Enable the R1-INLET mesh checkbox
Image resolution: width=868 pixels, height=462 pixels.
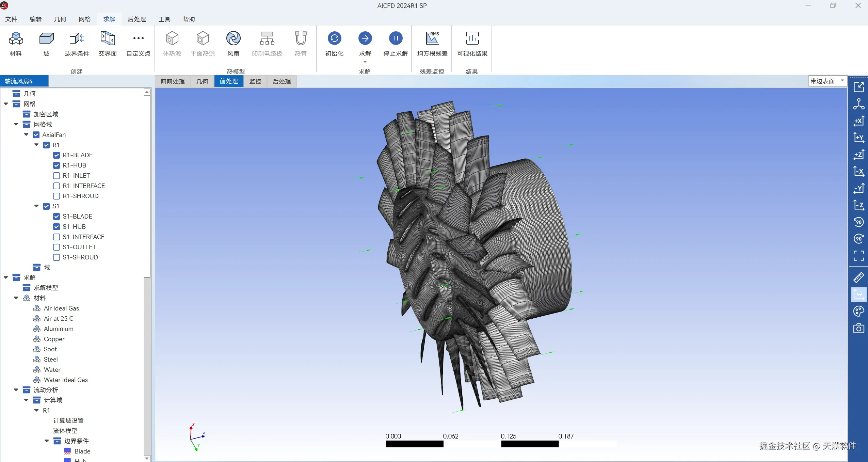[x=57, y=176]
